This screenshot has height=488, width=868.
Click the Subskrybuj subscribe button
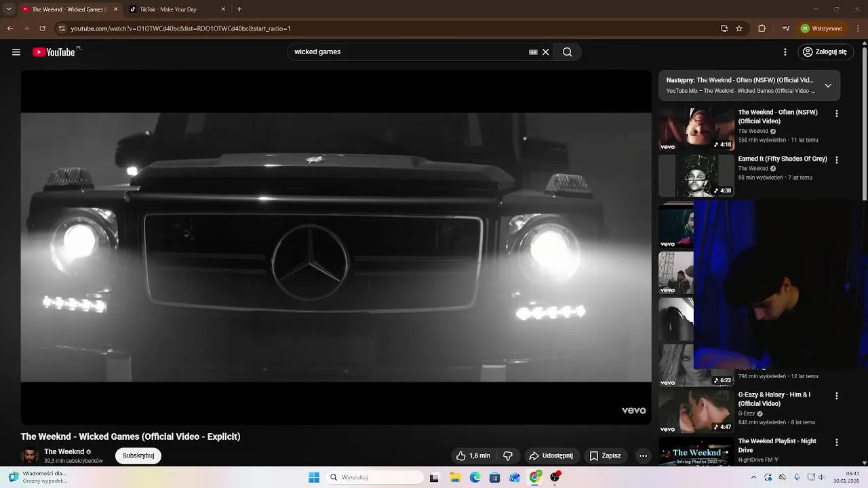138,456
